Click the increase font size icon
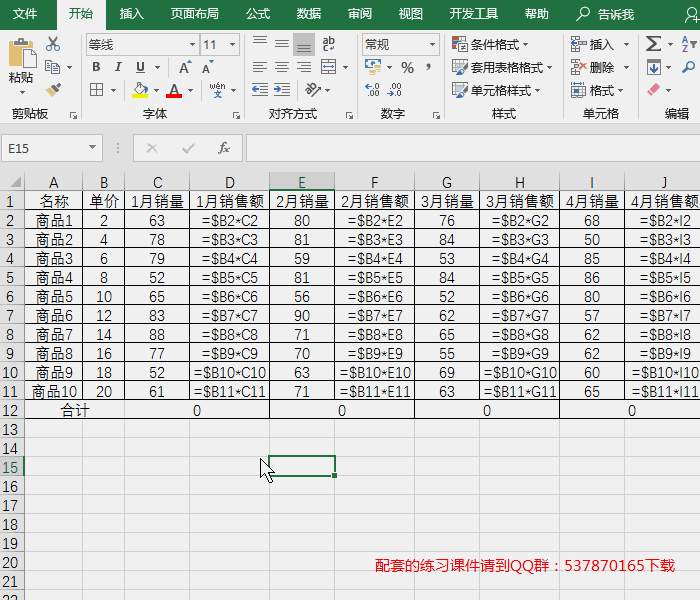This screenshot has width=700, height=600. (185, 67)
